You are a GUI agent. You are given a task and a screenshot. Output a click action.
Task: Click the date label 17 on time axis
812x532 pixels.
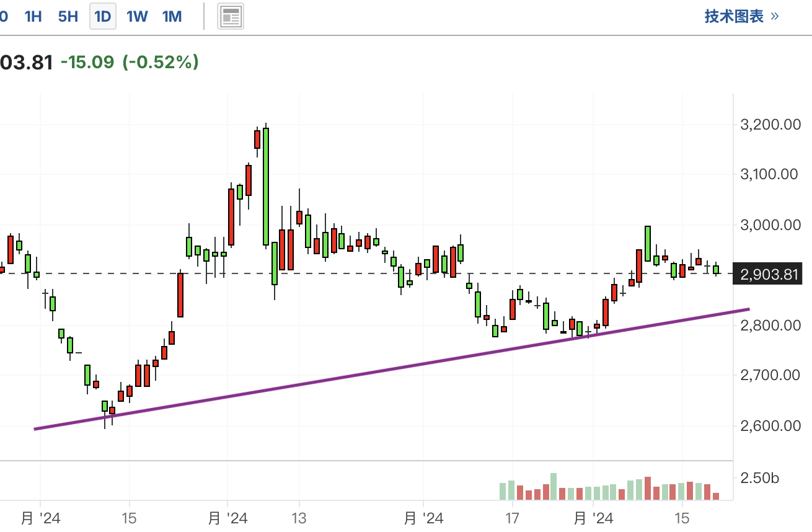[512, 518]
